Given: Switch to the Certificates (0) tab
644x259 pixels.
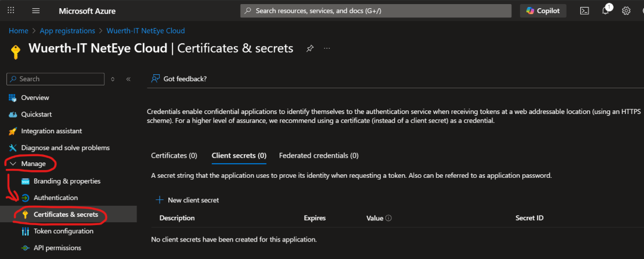Looking at the screenshot, I should tap(174, 156).
